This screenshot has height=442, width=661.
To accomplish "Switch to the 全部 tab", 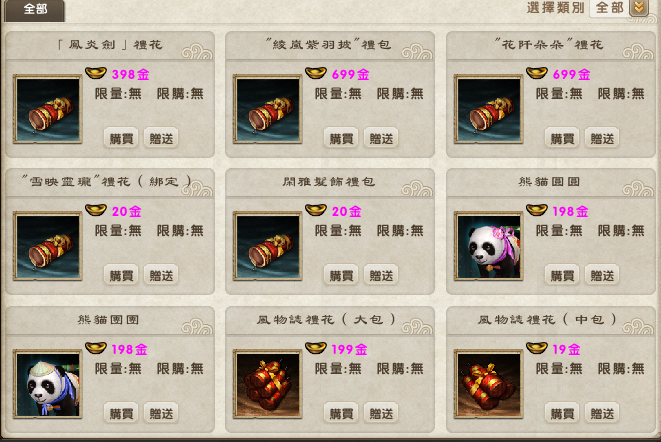I will click(x=35, y=10).
